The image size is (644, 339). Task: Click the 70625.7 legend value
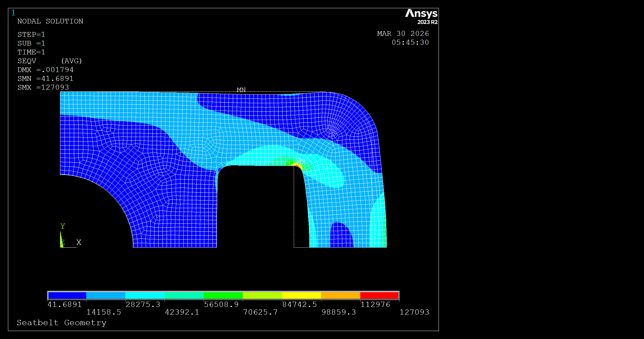pyautogui.click(x=260, y=312)
